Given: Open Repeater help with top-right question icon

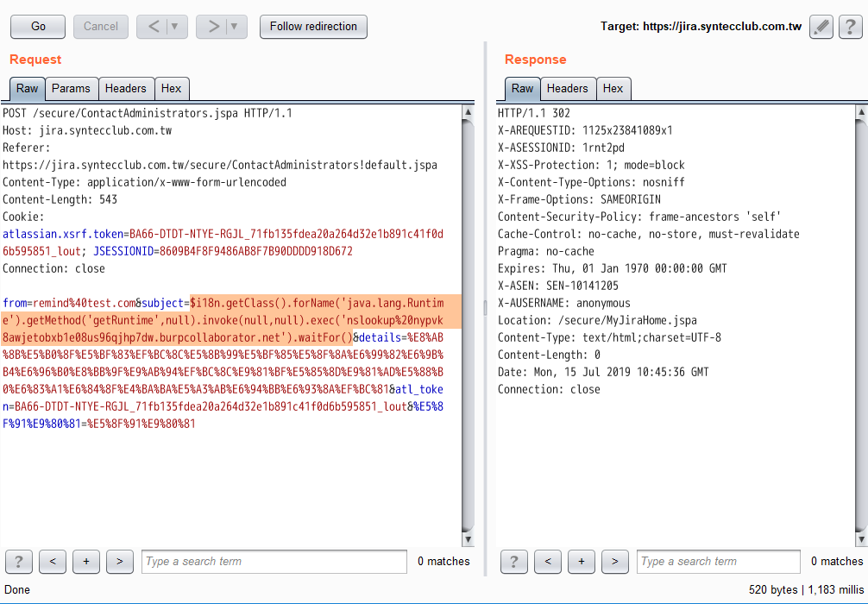Looking at the screenshot, I should 850,27.
